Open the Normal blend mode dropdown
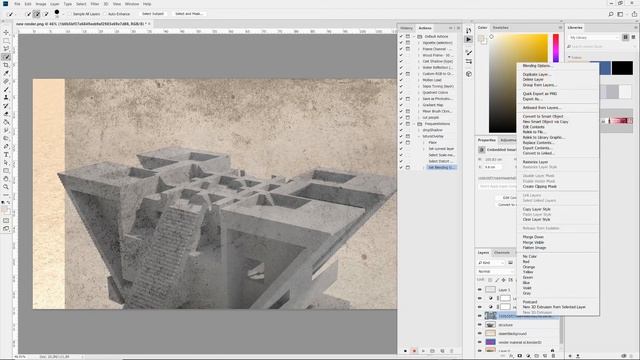Viewport: 640px width, 360px height. 497,271
